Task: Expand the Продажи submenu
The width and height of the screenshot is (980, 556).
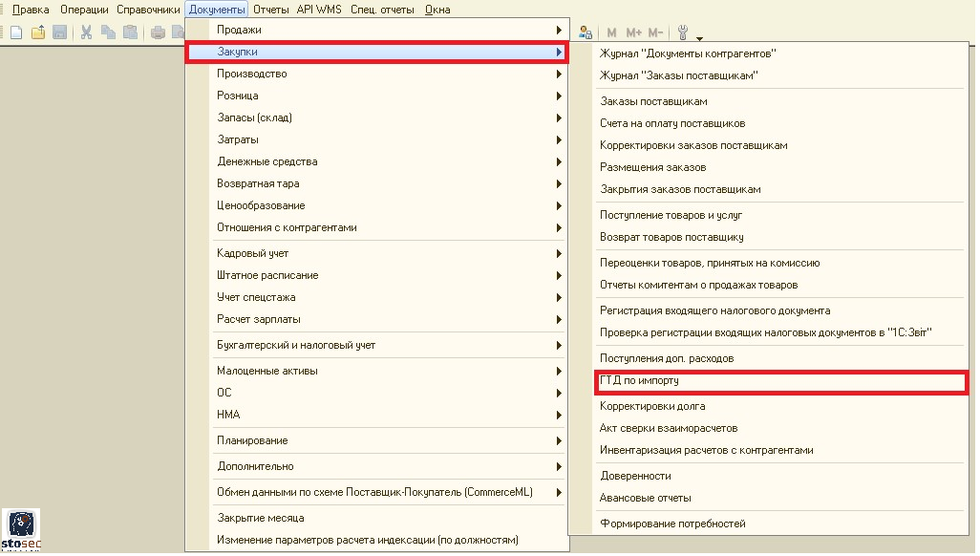Action: tap(377, 30)
